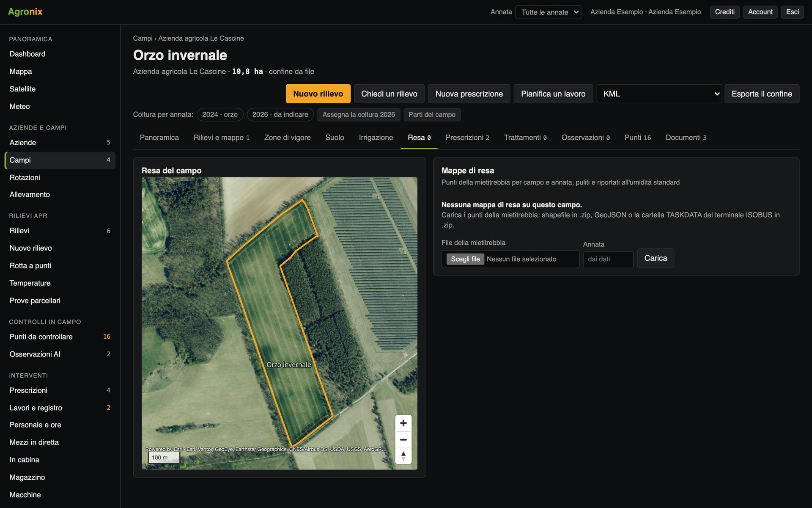Open the Zone di vigore tab

click(x=287, y=138)
